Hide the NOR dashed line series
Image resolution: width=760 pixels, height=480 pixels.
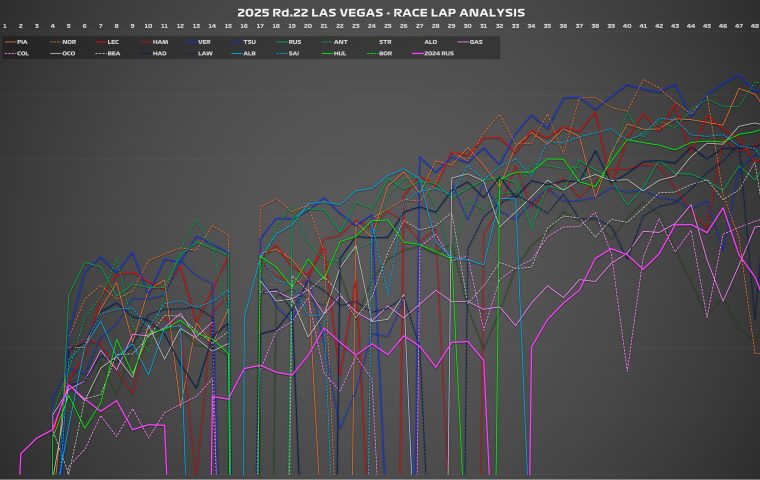pos(68,42)
